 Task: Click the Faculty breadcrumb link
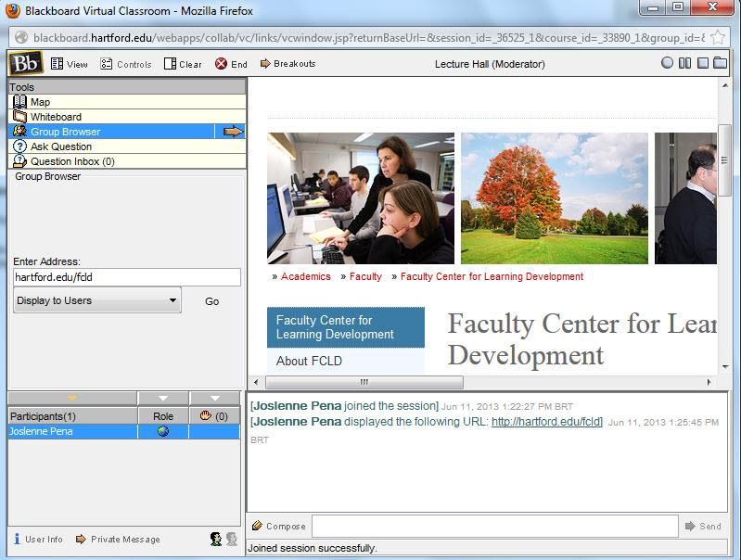365,276
